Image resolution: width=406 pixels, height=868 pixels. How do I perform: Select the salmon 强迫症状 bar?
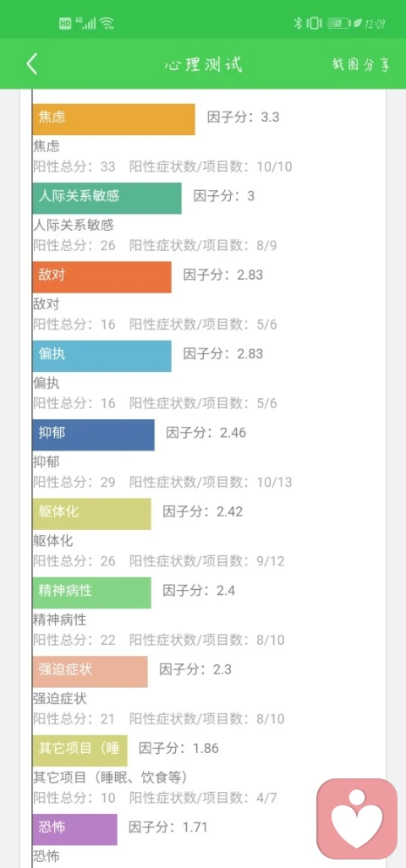point(90,671)
